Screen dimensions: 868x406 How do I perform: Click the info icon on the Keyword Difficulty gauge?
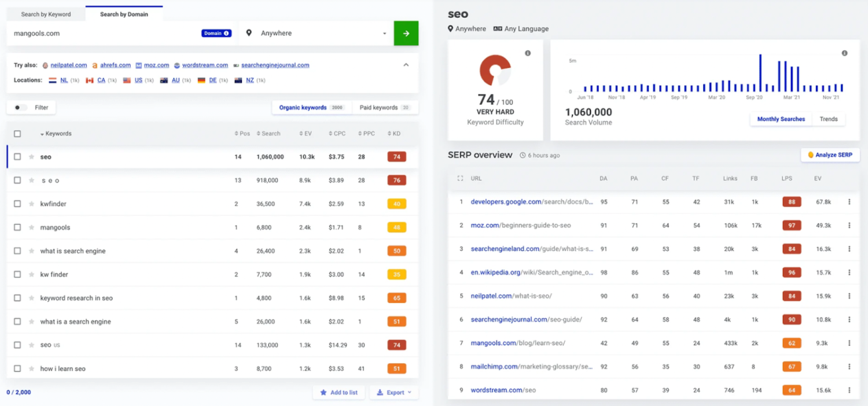(527, 53)
